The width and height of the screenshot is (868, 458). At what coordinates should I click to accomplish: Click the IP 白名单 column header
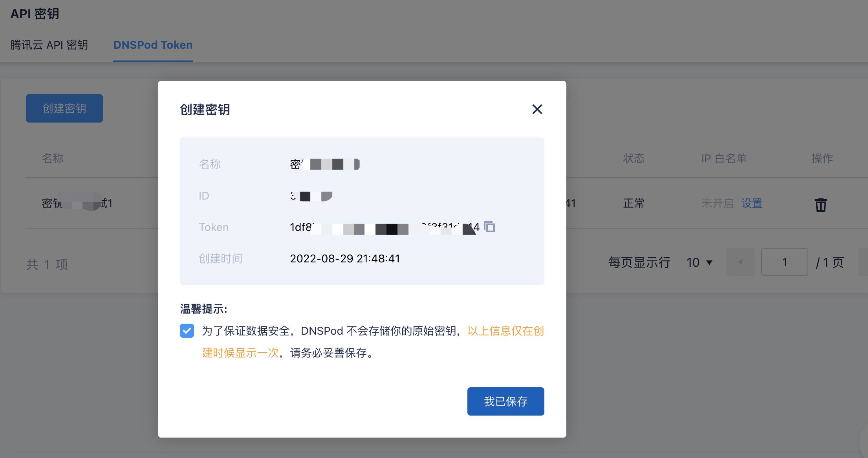pos(724,158)
